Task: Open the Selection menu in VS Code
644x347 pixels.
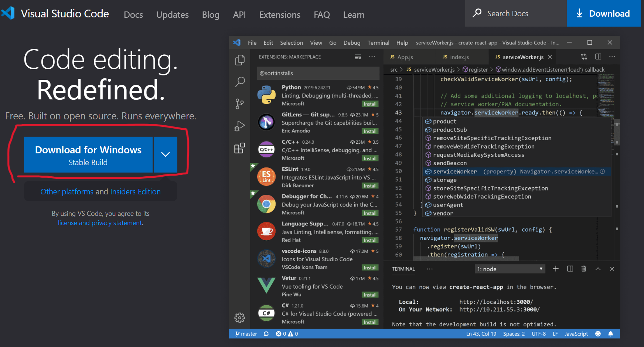Action: tap(291, 43)
